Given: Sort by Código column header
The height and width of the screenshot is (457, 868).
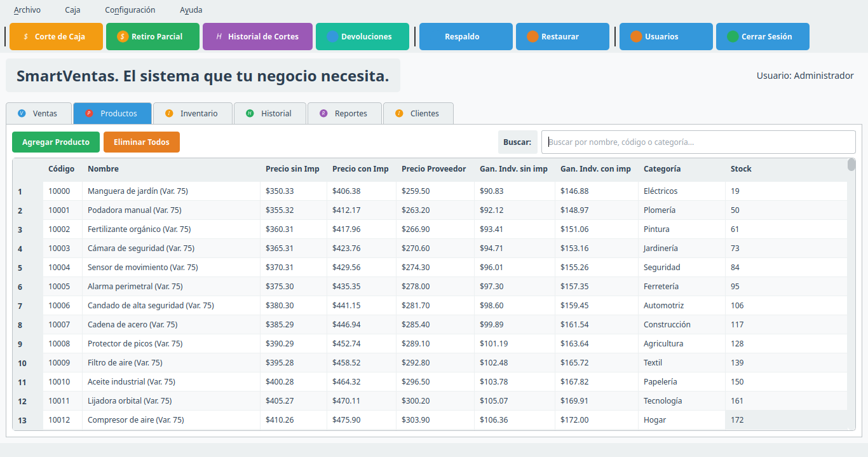Looking at the screenshot, I should pos(62,169).
